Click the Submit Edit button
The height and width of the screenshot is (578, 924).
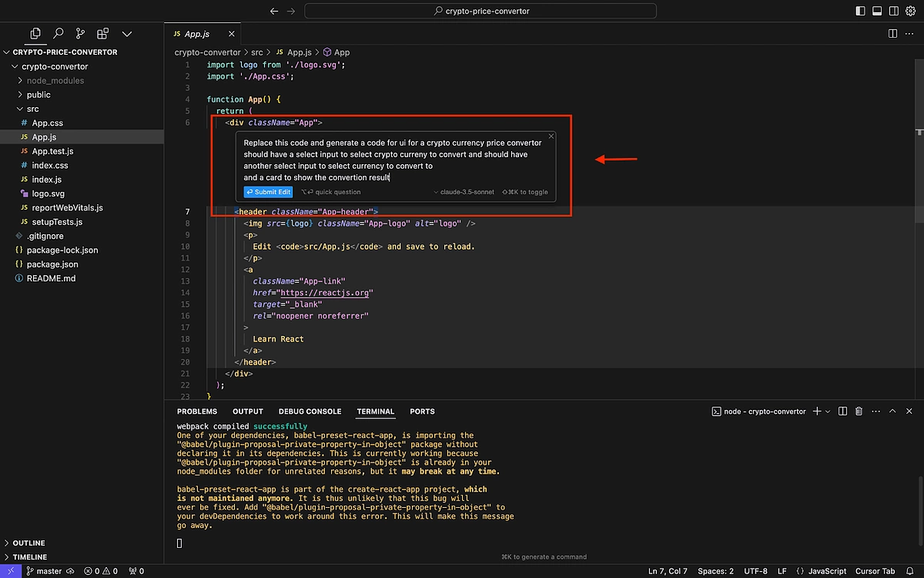pos(268,192)
